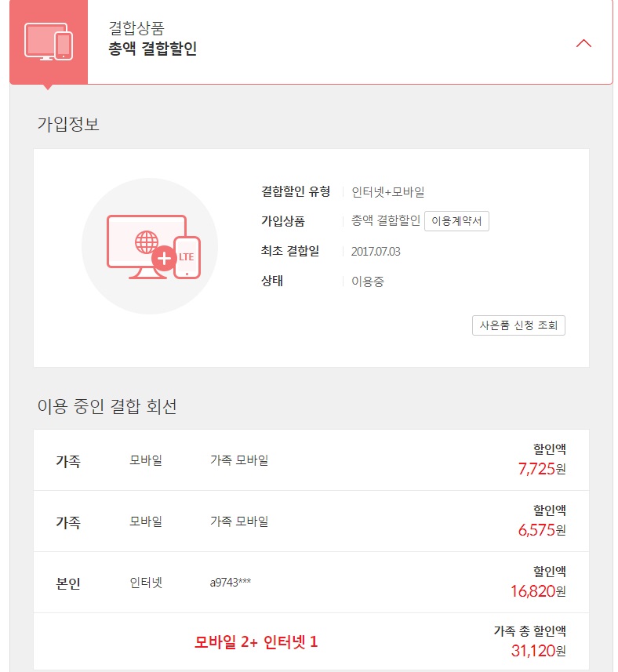This screenshot has width=618, height=672.
Task: Open the 이용계약서 button
Action: coord(456,222)
